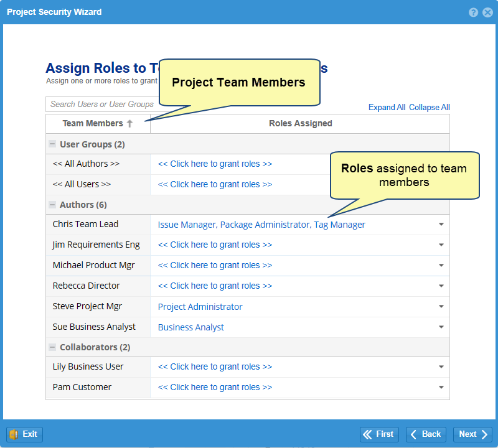This screenshot has height=448, width=498.
Task: Open roles dropdown for Chris Team Lead
Action: click(441, 225)
